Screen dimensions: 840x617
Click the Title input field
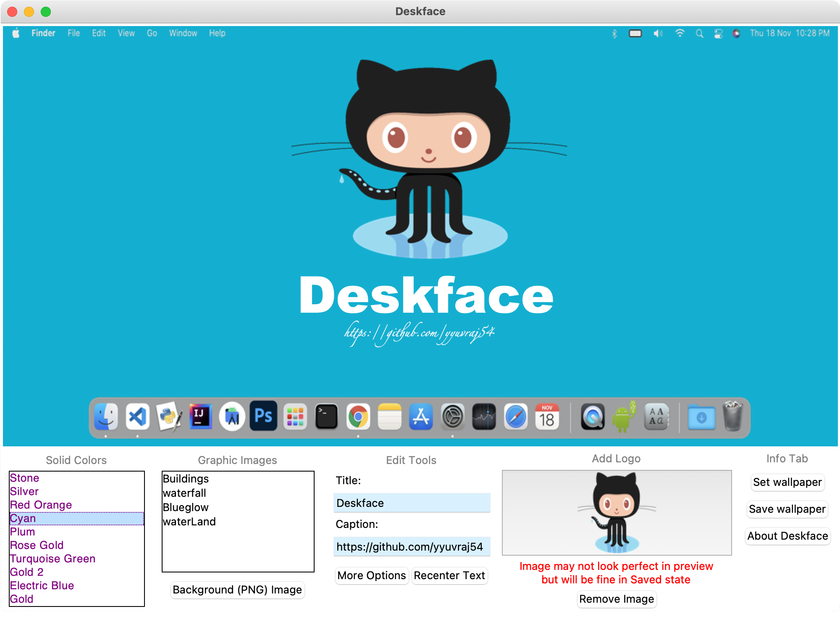pyautogui.click(x=412, y=503)
